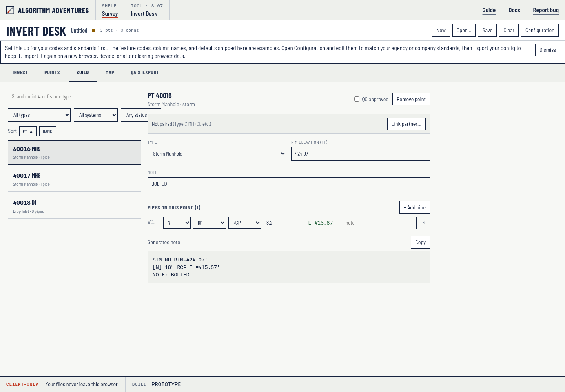
Task: Click the pipe #1 note field
Action: pyautogui.click(x=380, y=223)
